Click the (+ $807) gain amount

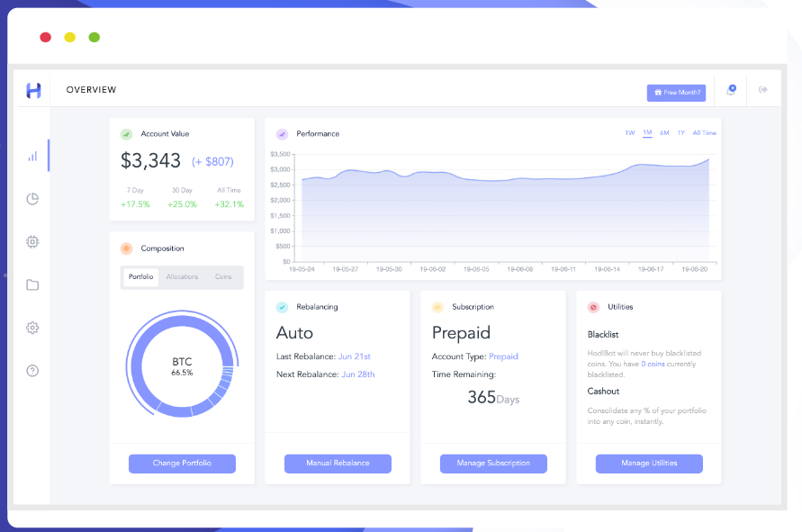coord(212,162)
